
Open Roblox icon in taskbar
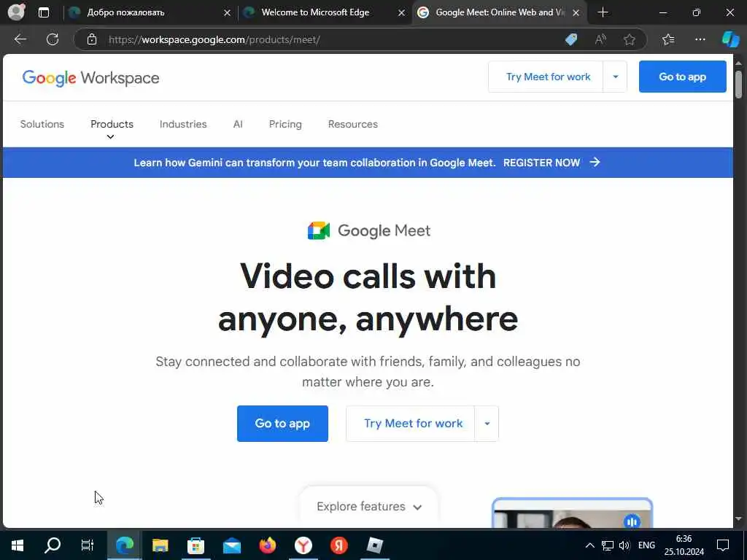coord(374,545)
